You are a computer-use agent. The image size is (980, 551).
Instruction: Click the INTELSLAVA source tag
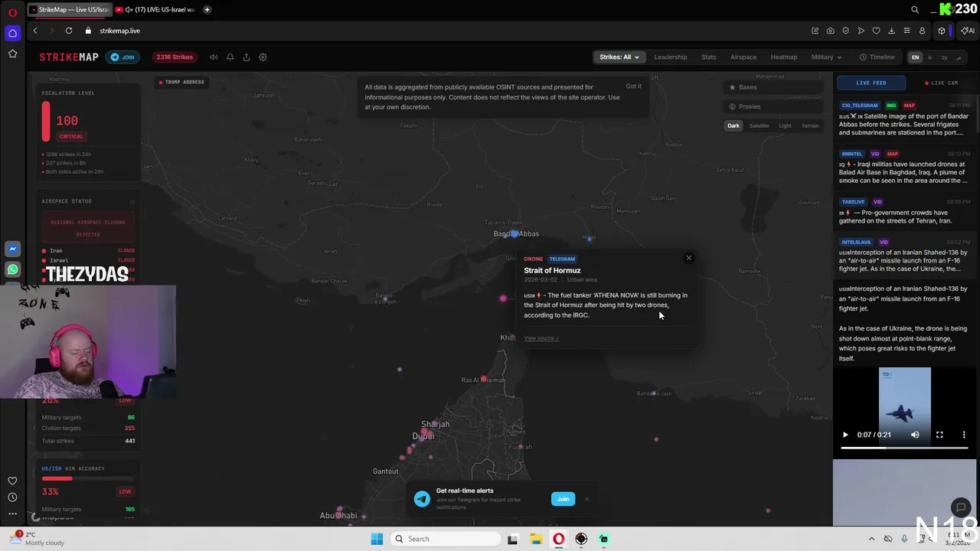coord(856,243)
